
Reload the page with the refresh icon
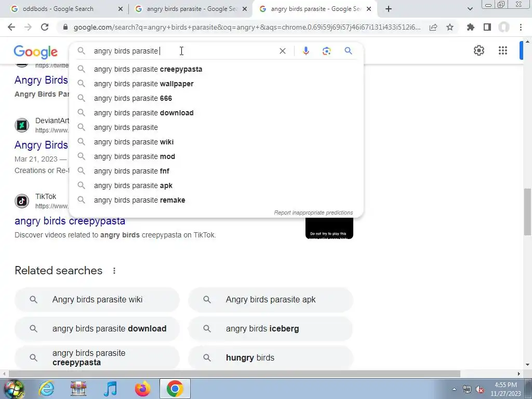pos(45,27)
